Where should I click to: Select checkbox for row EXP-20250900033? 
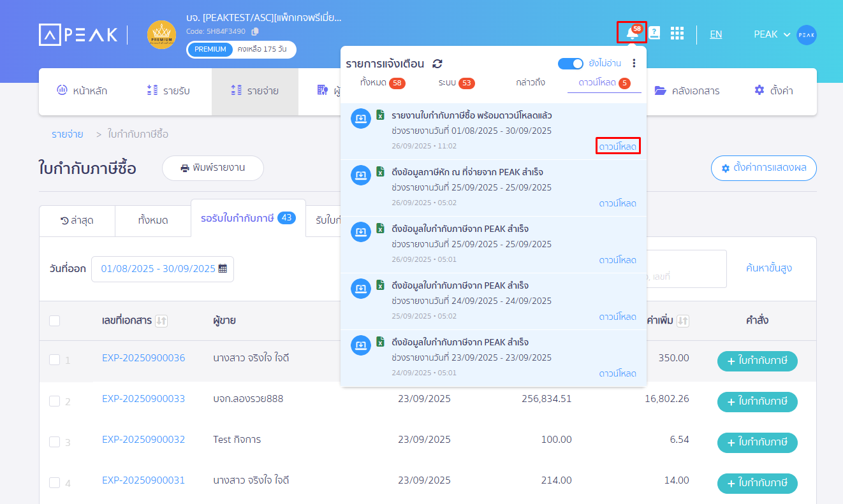tap(55, 401)
